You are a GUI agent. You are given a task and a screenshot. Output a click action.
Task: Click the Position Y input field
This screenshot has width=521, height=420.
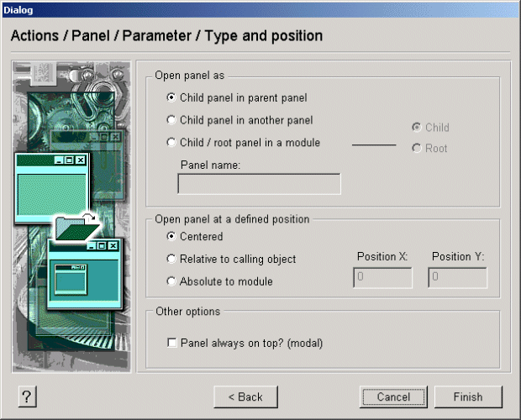[x=457, y=278]
